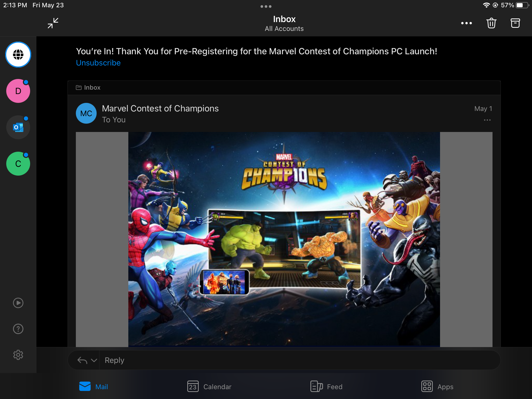Expand reply options chevron

(x=94, y=360)
